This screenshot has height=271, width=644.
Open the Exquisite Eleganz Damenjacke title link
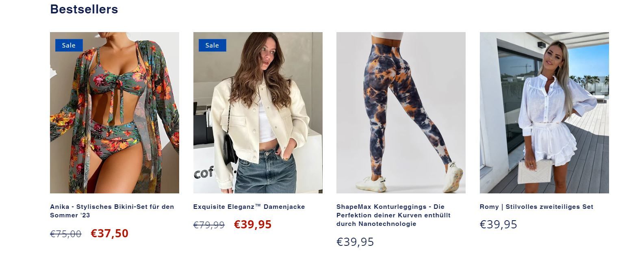pyautogui.click(x=249, y=207)
